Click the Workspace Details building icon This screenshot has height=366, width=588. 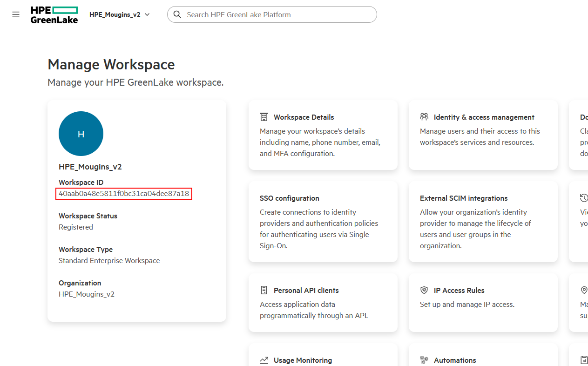(264, 117)
